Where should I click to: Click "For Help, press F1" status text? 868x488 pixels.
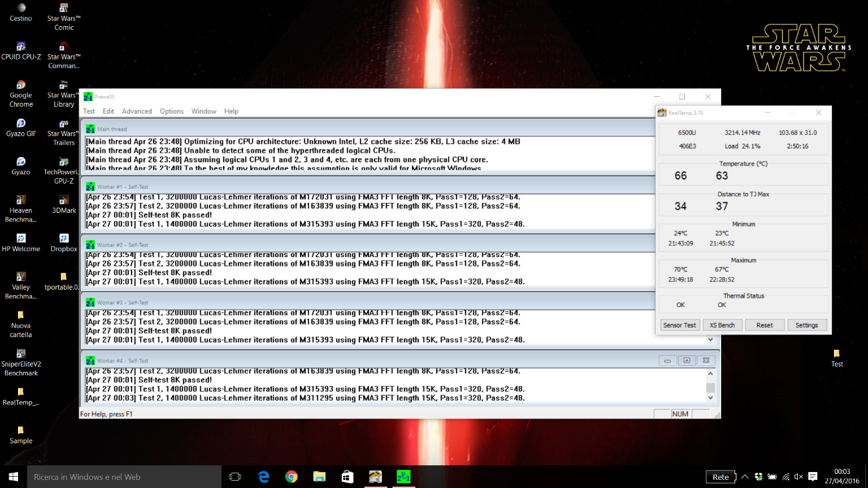107,414
